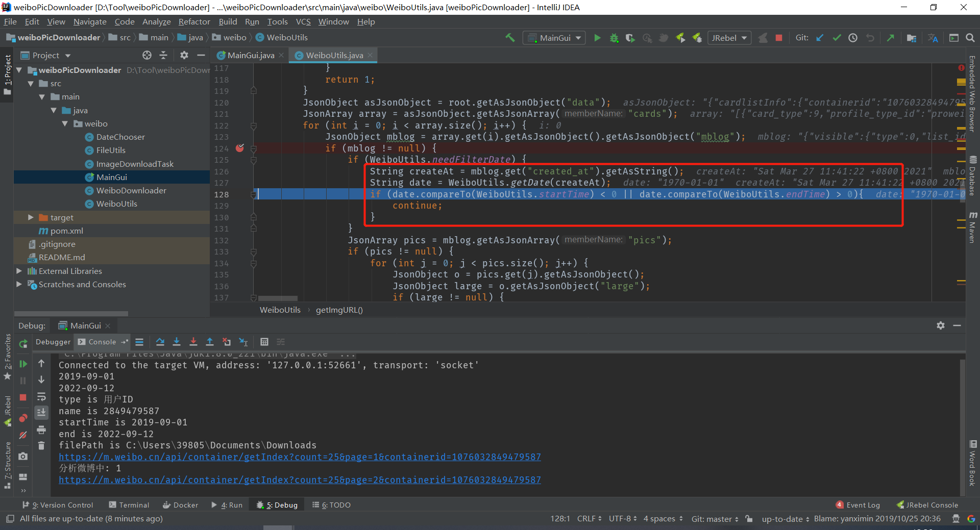The width and height of the screenshot is (980, 530).
Task: Start debugging with the green bug icon
Action: (614, 38)
